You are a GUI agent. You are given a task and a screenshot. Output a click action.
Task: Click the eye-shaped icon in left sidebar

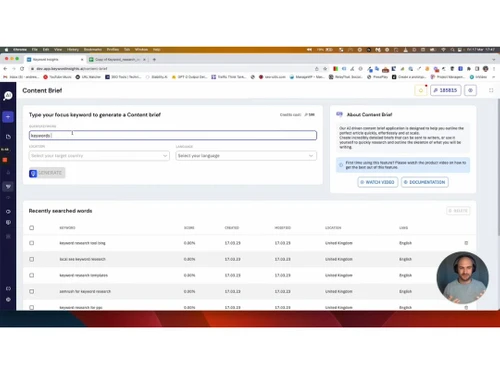coord(8,212)
